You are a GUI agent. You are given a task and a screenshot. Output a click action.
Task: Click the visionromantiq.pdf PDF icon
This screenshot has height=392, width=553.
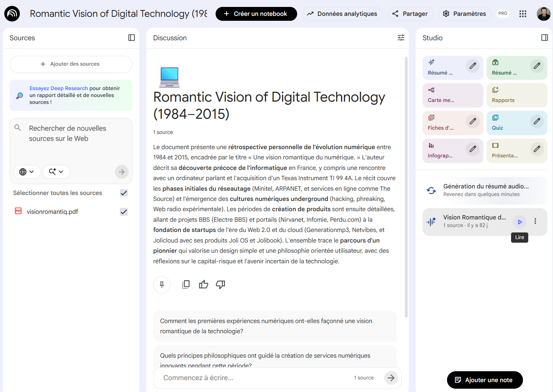(18, 211)
